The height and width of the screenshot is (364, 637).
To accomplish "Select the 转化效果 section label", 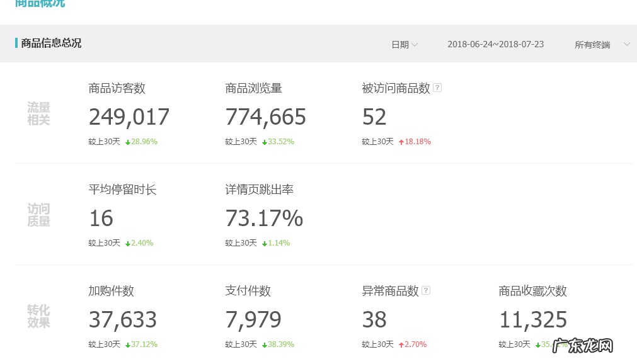I will coord(38,317).
